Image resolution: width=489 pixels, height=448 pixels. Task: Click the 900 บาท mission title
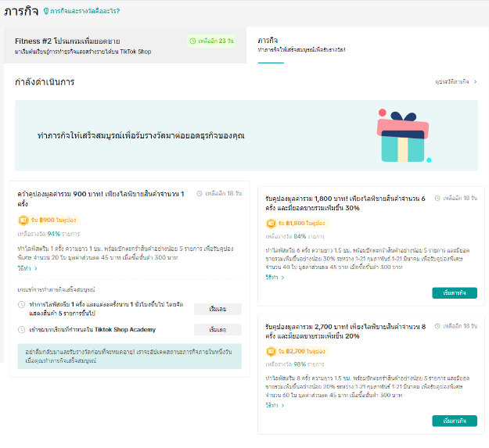(x=101, y=199)
